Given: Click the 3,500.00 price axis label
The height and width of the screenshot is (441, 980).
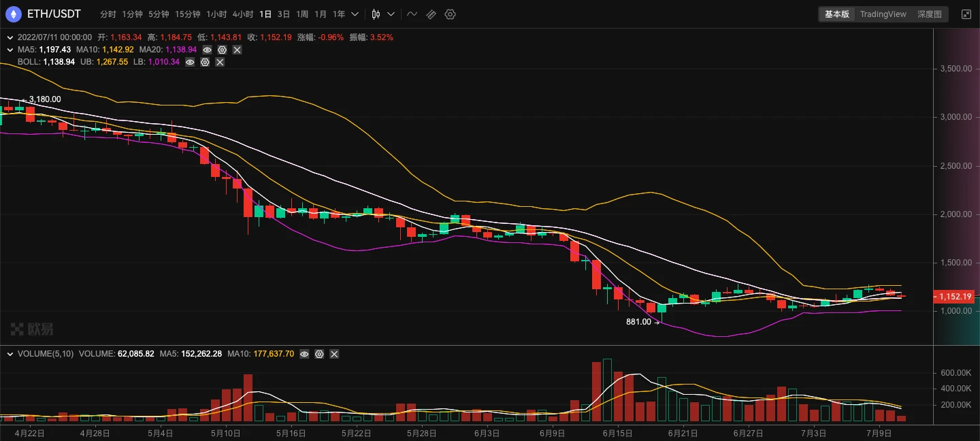Looking at the screenshot, I should point(955,69).
